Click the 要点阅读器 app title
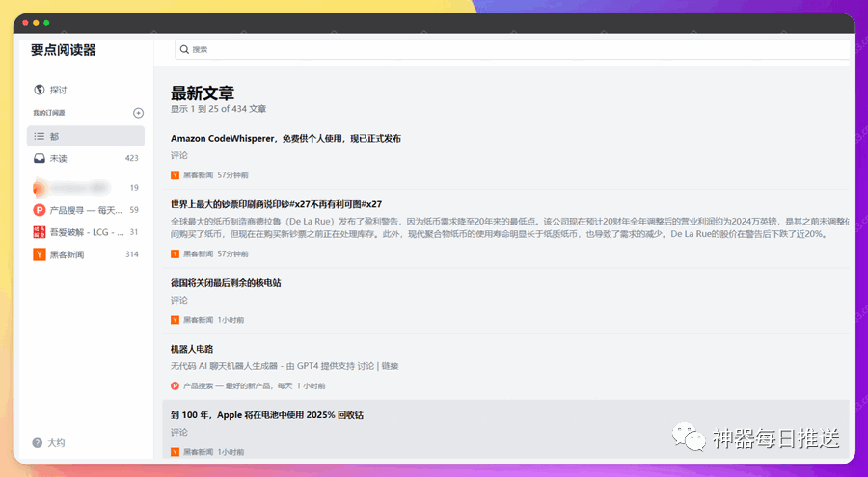Screen dimensions: 868x477 click(63, 50)
